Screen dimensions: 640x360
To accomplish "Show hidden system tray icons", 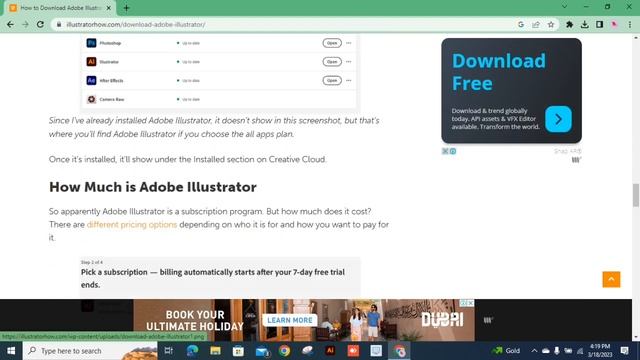I will (x=534, y=351).
